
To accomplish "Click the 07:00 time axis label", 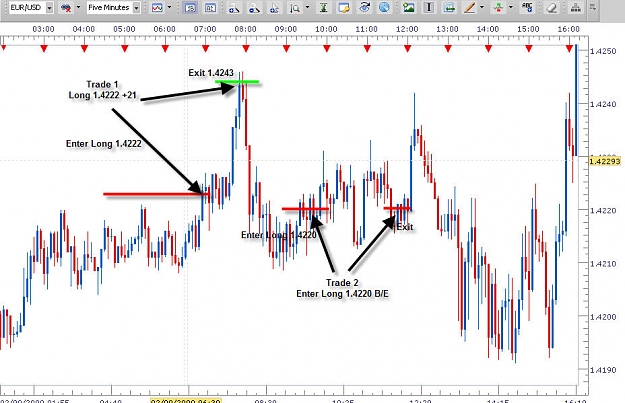I will [205, 29].
